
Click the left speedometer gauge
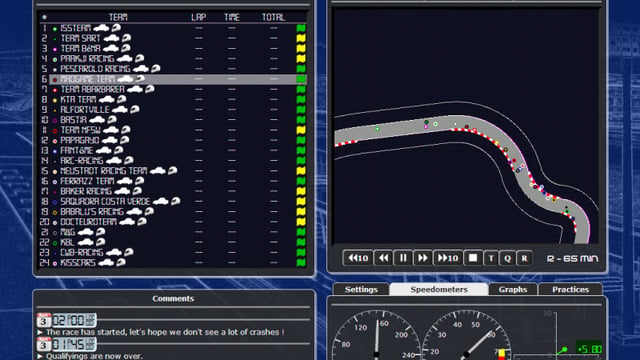point(376,336)
